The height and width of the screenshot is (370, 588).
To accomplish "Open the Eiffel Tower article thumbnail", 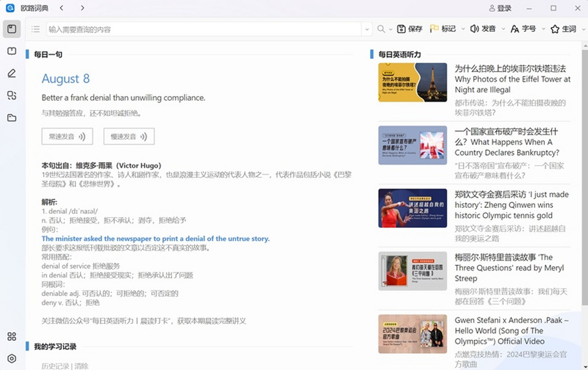I will tap(412, 82).
